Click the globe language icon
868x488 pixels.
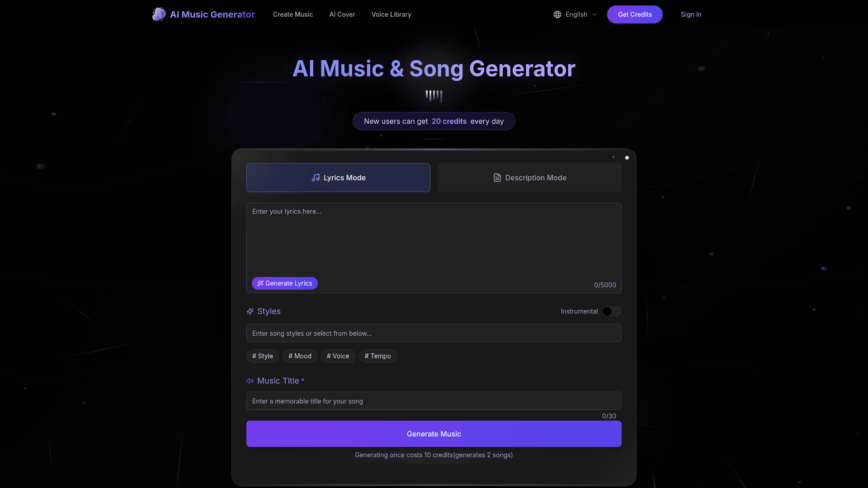tap(557, 14)
